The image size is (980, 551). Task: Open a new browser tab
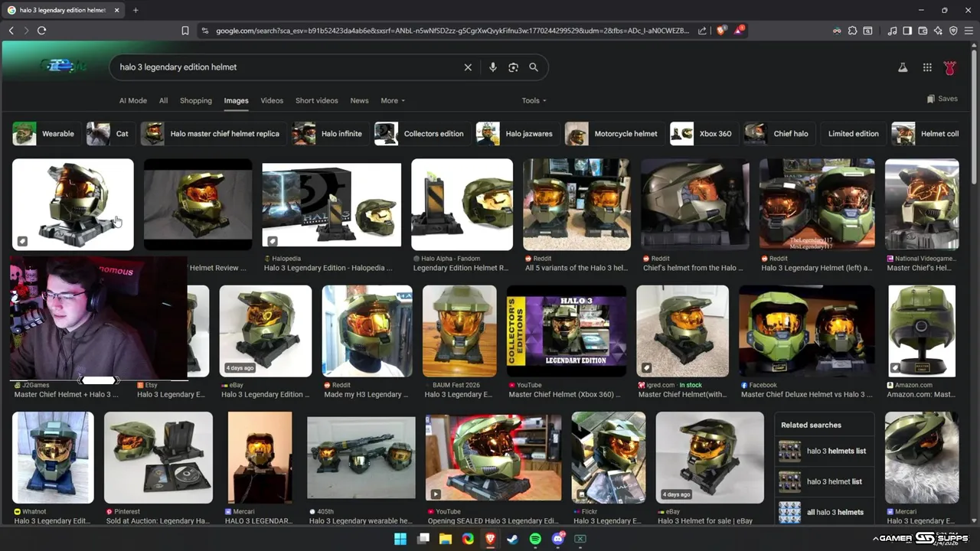(136, 10)
